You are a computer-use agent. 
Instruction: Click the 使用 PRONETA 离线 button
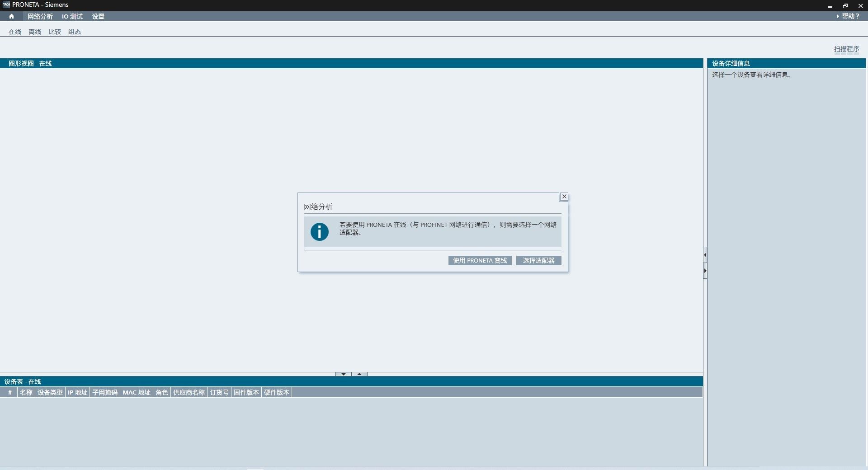coord(480,260)
